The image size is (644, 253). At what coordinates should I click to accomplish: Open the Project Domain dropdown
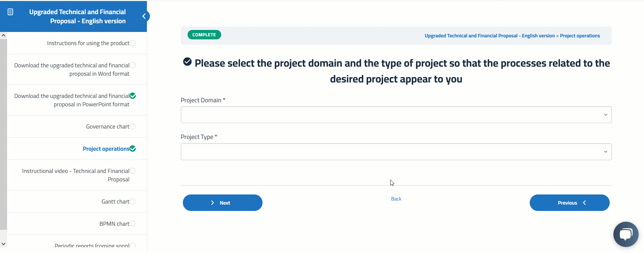point(396,115)
